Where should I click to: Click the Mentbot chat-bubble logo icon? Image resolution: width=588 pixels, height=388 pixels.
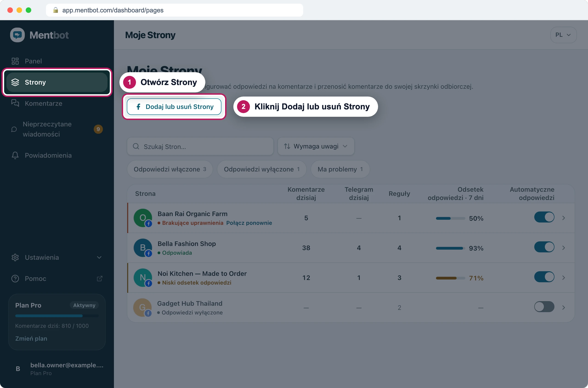[x=17, y=35]
